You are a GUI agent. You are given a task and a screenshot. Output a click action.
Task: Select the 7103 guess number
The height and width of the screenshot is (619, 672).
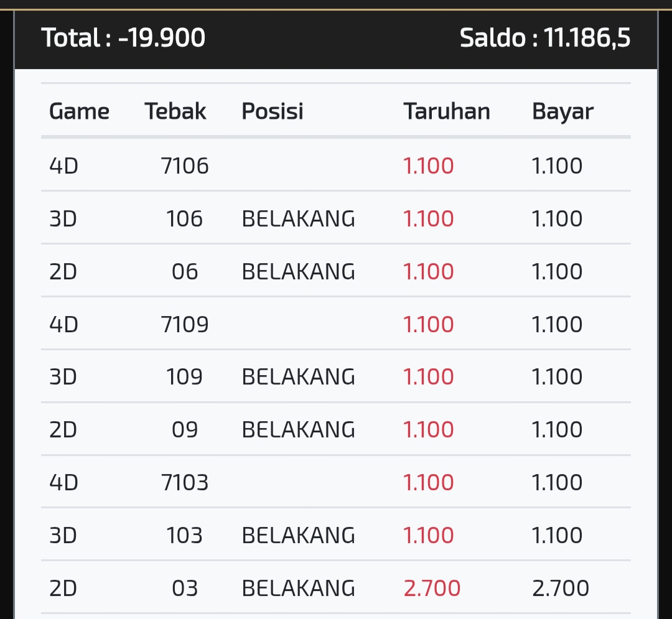point(185,483)
